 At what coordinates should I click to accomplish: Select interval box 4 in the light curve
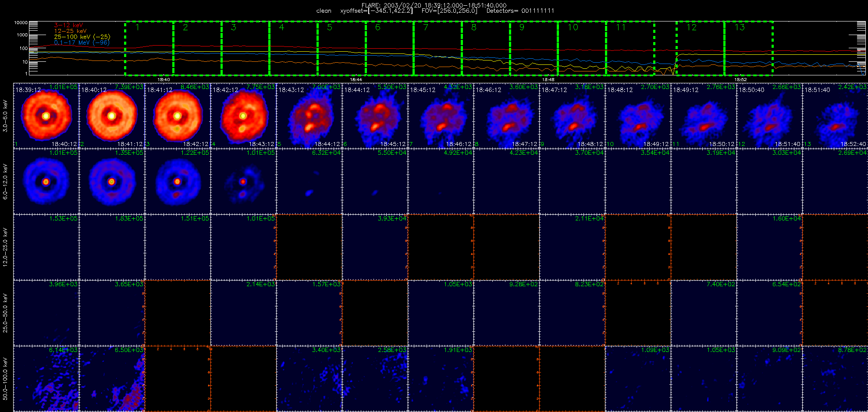[x=294, y=48]
